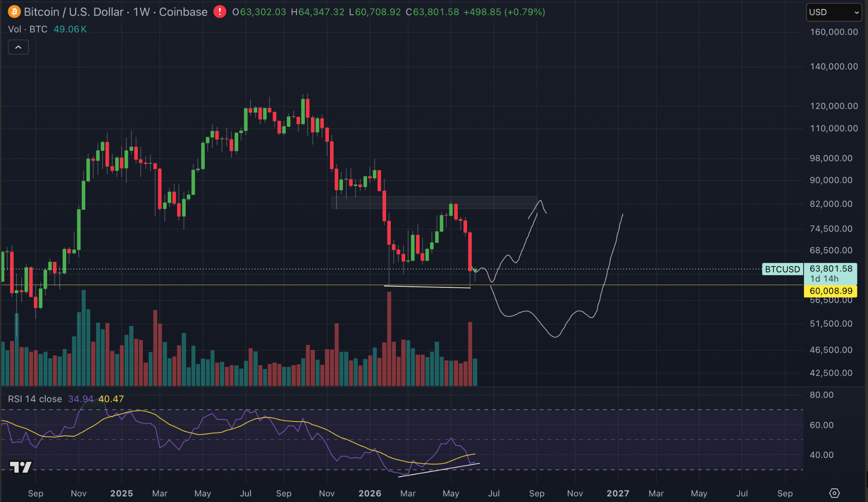Open the red exclamation data warning icon

pos(220,12)
